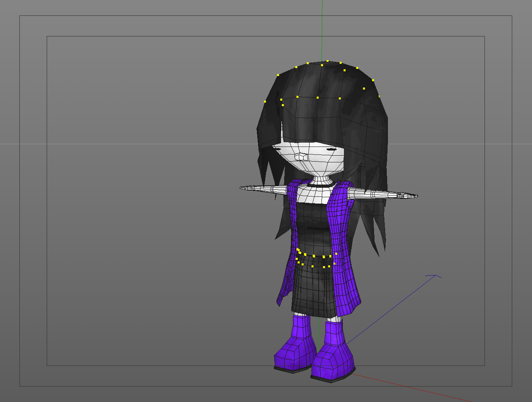Screen dimensions: 532x402
Task: Select the purple boot farther from the camera
Action: (x=295, y=343)
